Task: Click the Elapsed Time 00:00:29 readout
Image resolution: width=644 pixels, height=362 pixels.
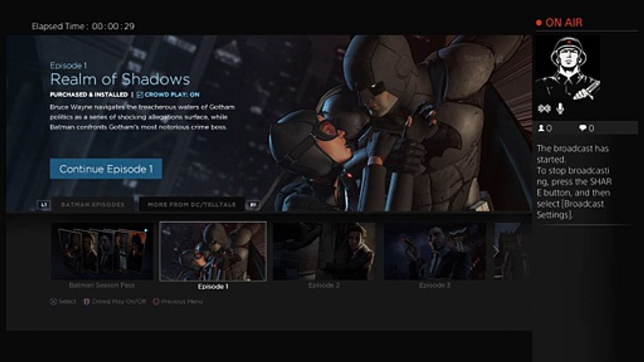Action: click(83, 26)
